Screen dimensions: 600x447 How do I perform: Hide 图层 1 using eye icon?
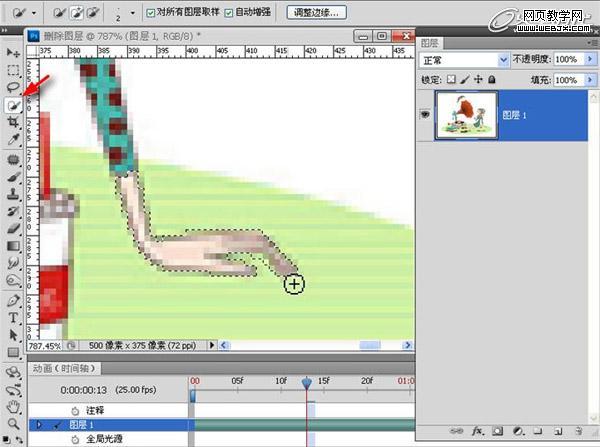coord(426,114)
